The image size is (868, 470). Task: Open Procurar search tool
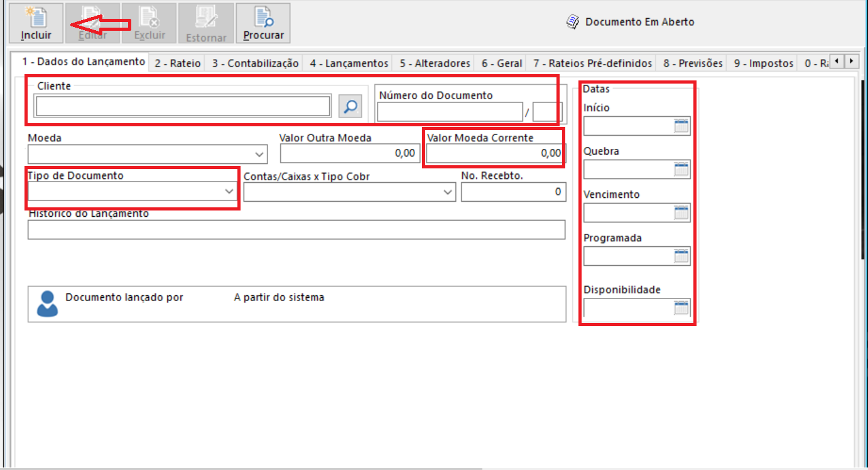[263, 23]
